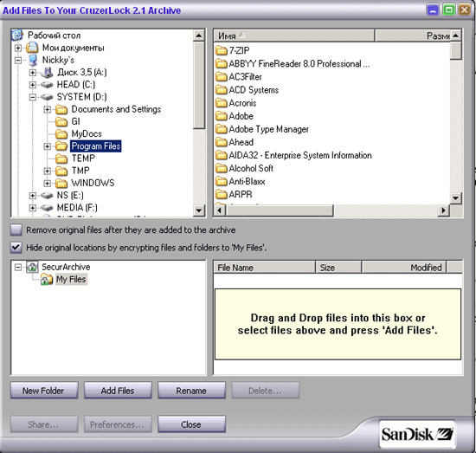
Task: Click the MyDocs folder icon
Action: coord(61,134)
